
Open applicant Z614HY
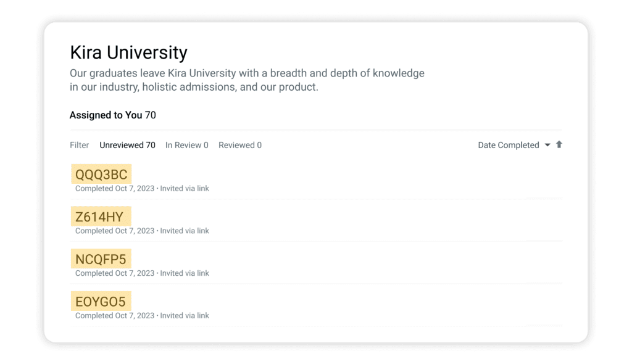[101, 216]
